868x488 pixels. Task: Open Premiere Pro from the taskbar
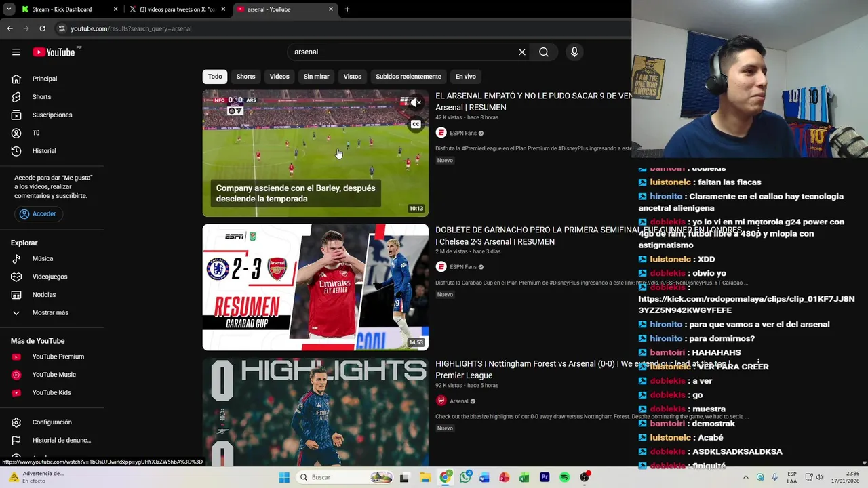pos(545,477)
